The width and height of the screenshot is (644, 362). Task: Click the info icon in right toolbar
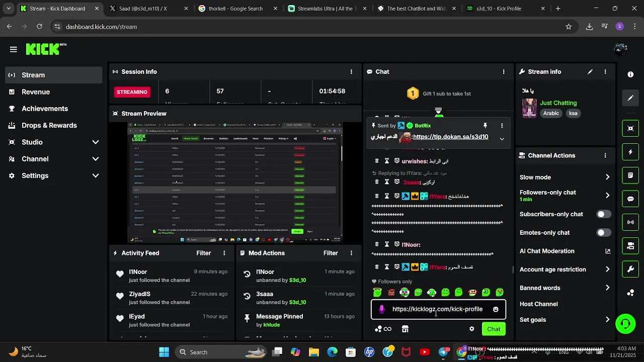[x=630, y=74]
